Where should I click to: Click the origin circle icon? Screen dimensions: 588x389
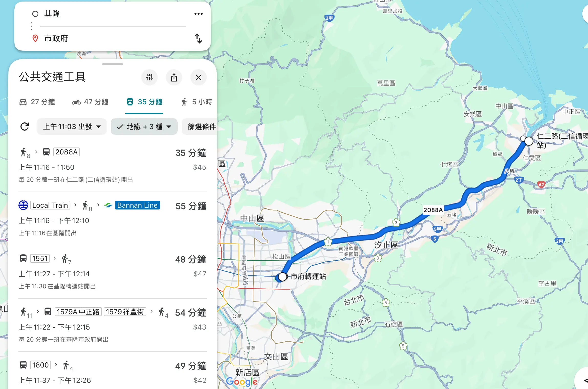coord(35,14)
